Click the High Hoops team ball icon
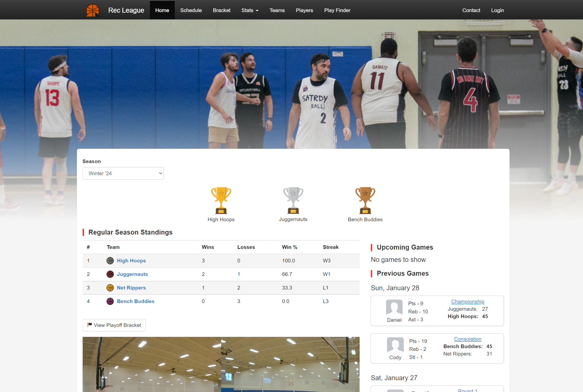The width and height of the screenshot is (583, 392). [110, 260]
